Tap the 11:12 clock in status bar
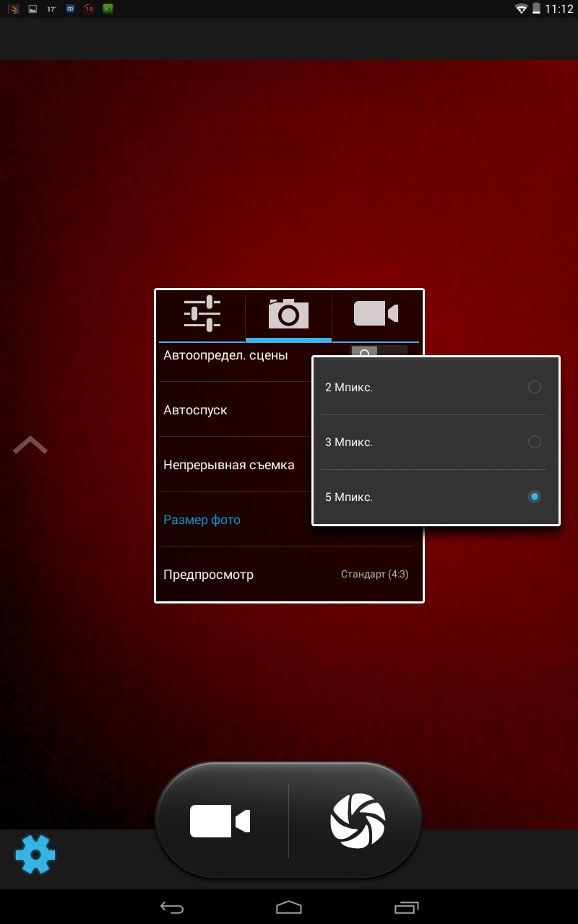Viewport: 578px width, 924px height. pyautogui.click(x=558, y=9)
